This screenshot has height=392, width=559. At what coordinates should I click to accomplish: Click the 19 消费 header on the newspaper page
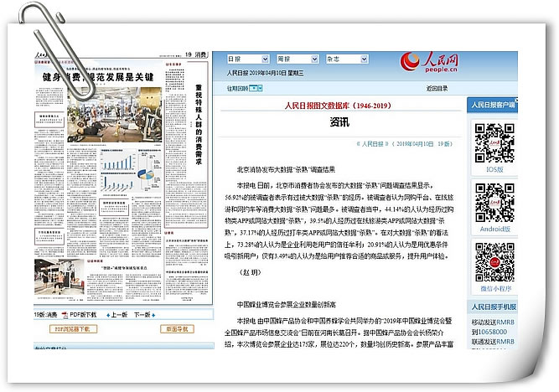click(x=195, y=54)
